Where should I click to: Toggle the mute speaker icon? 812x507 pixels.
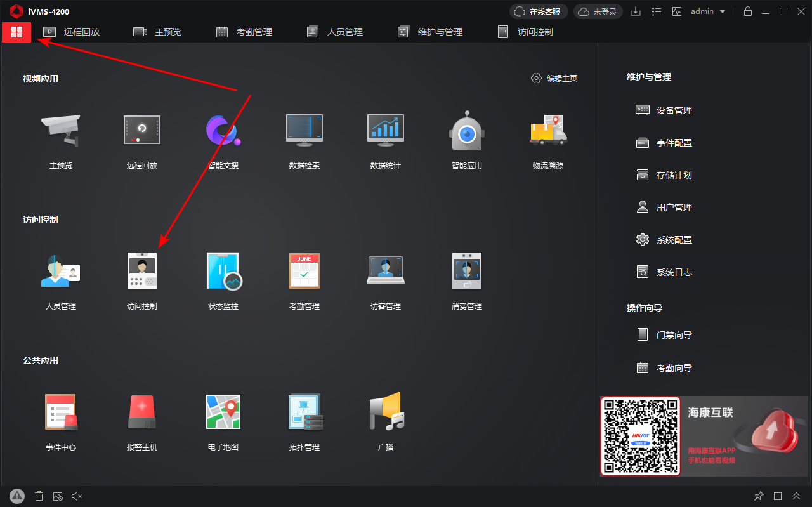tap(77, 496)
